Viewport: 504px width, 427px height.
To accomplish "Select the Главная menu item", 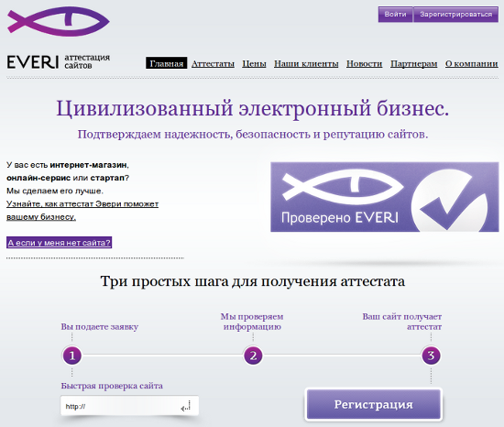I will [x=166, y=63].
